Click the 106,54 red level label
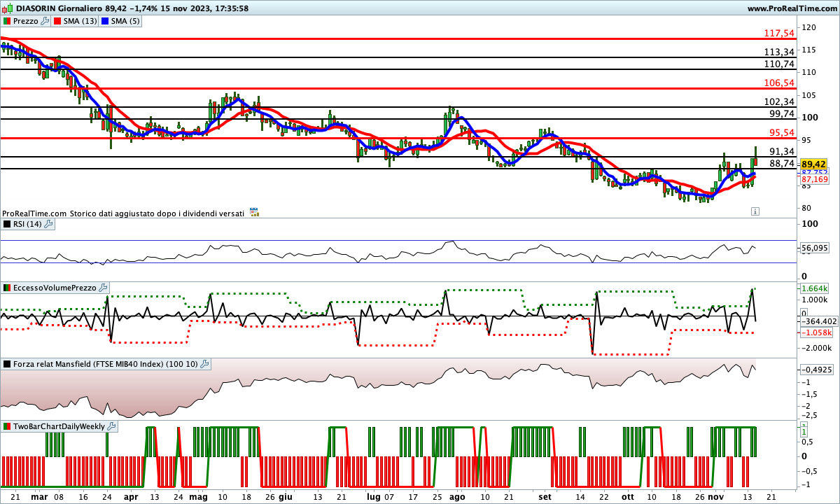The image size is (840, 504). point(779,83)
